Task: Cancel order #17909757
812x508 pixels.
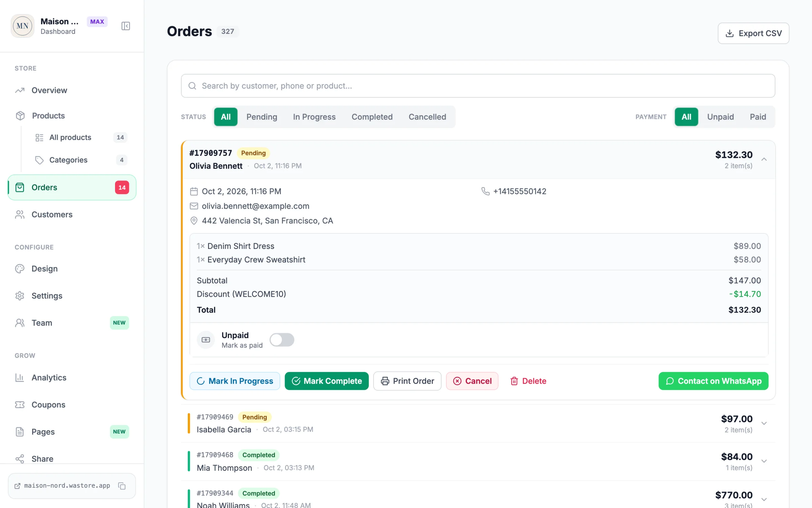Action: point(472,381)
